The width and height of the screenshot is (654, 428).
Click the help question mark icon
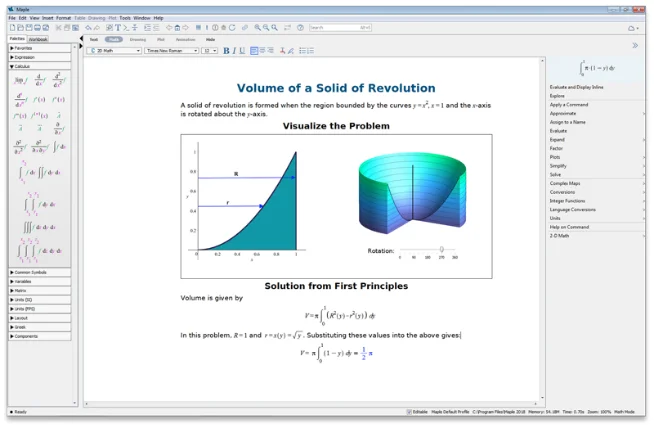click(x=301, y=28)
